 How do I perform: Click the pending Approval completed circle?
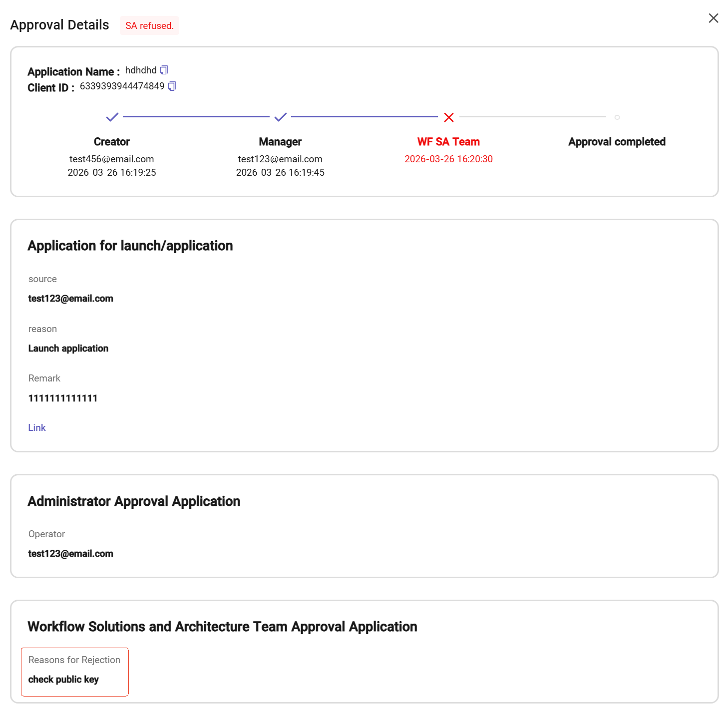tap(617, 117)
